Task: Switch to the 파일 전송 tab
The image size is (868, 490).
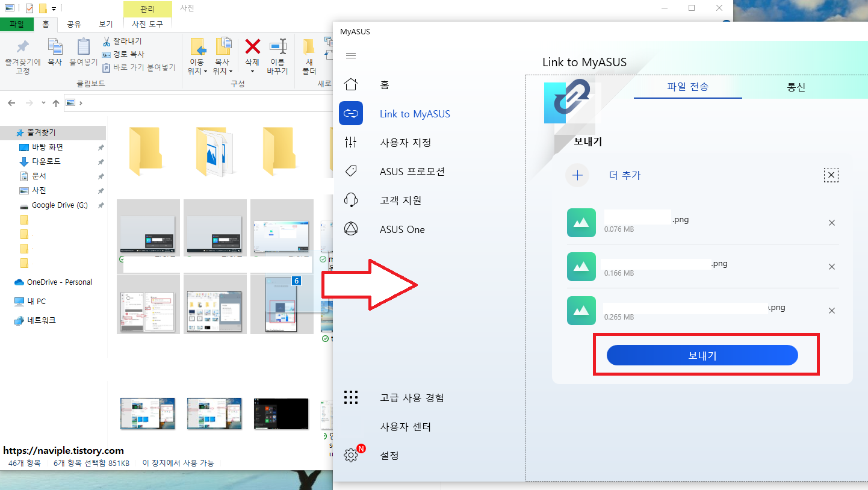Action: click(x=688, y=87)
